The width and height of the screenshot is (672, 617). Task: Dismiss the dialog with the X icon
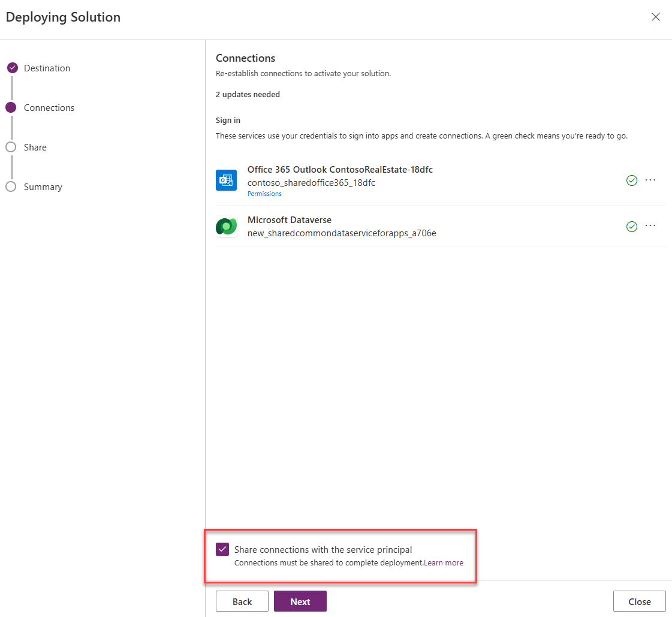click(x=656, y=17)
